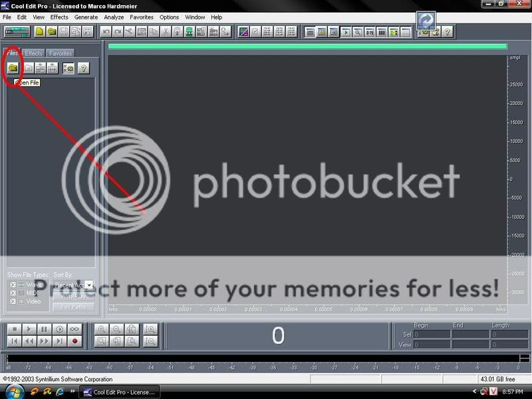The image size is (532, 399).
Task: Click the Sel End field
Action: tap(471, 334)
